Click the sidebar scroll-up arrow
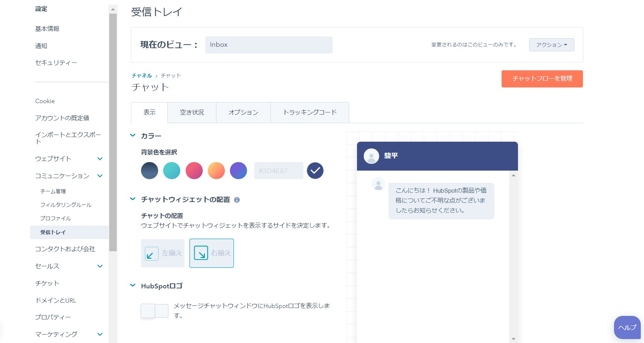 tap(113, 10)
